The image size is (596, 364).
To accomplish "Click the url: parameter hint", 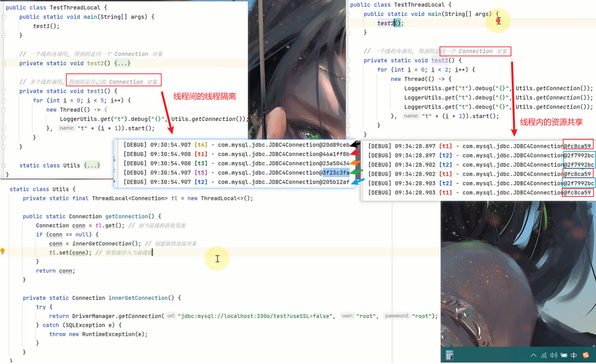I will pos(171,316).
